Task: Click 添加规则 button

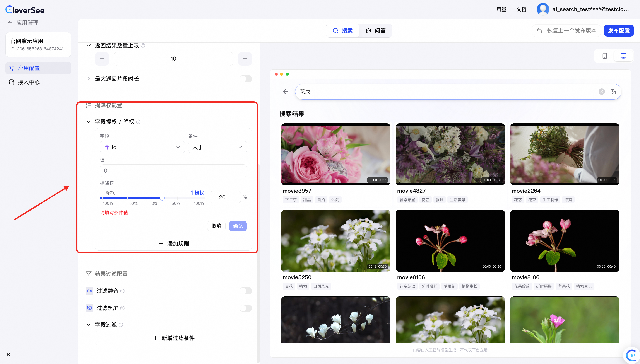Action: tap(173, 243)
